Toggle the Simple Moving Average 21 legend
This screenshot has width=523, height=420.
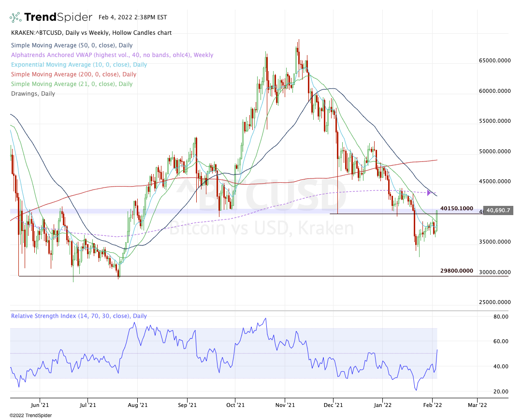pos(72,84)
